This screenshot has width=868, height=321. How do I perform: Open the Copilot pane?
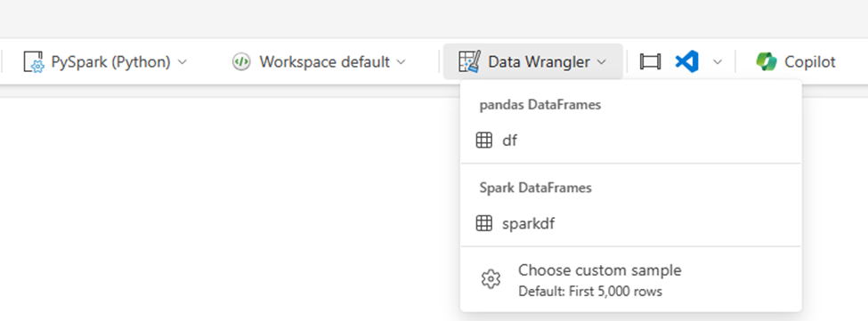796,62
